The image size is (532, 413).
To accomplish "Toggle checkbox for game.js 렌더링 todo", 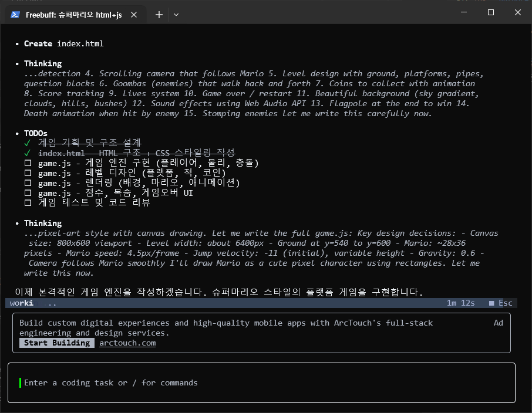I will pos(28,183).
